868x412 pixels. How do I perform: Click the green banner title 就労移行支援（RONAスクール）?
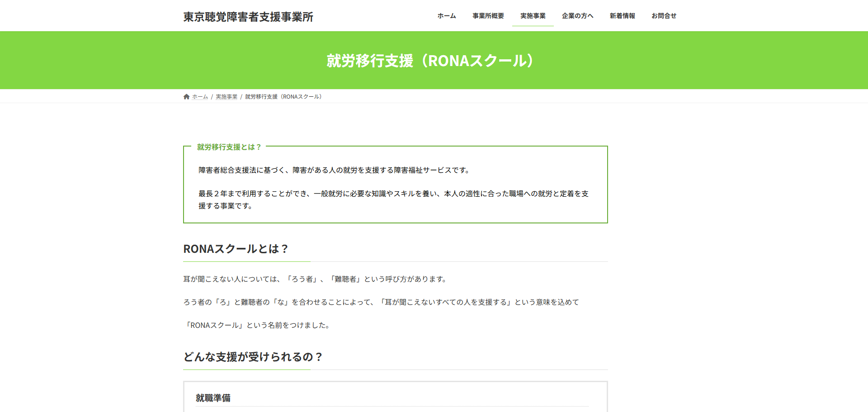tap(430, 61)
